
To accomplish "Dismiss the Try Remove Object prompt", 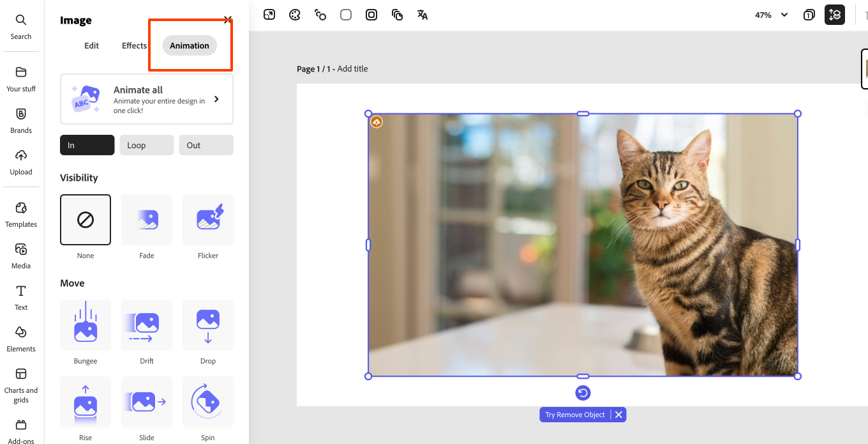I will pyautogui.click(x=618, y=415).
